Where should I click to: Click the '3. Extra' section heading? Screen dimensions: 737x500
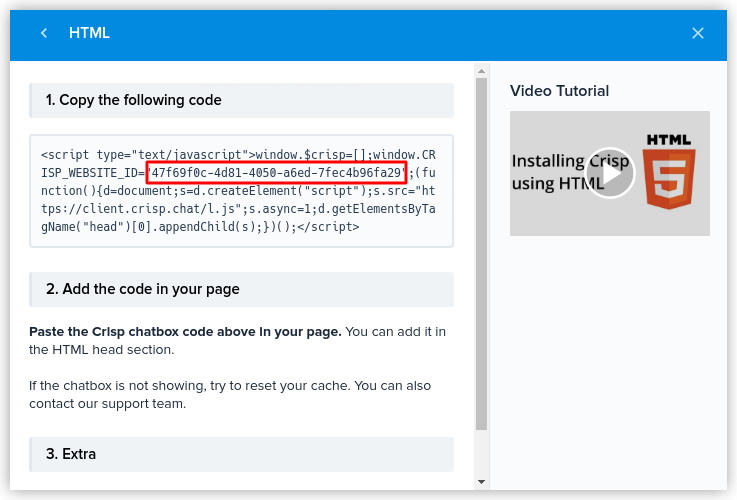(x=242, y=454)
